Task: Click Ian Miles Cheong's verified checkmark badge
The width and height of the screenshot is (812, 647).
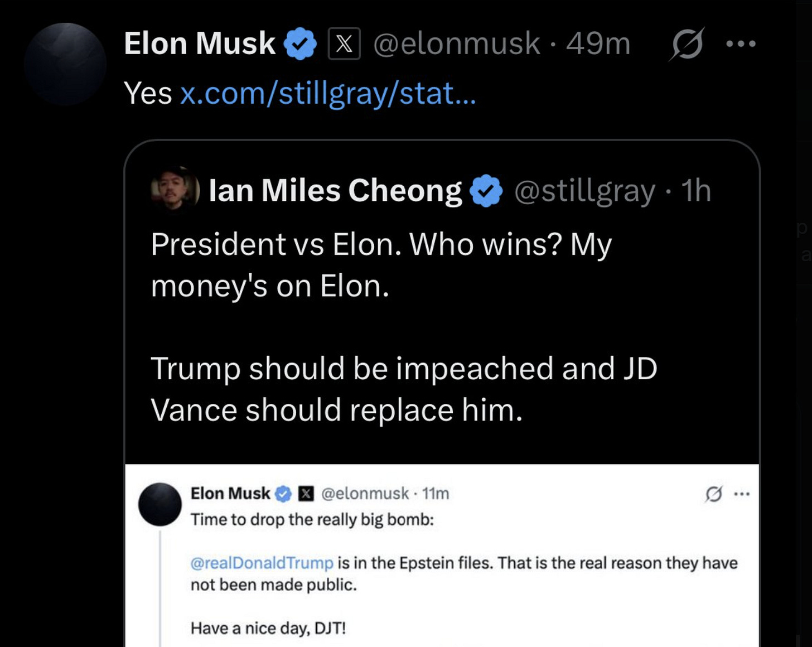Action: coord(486,191)
